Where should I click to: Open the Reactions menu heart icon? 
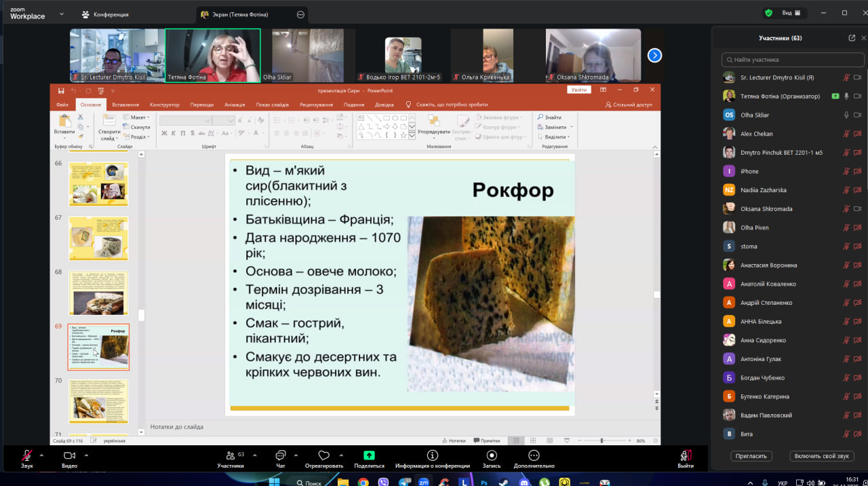323,455
